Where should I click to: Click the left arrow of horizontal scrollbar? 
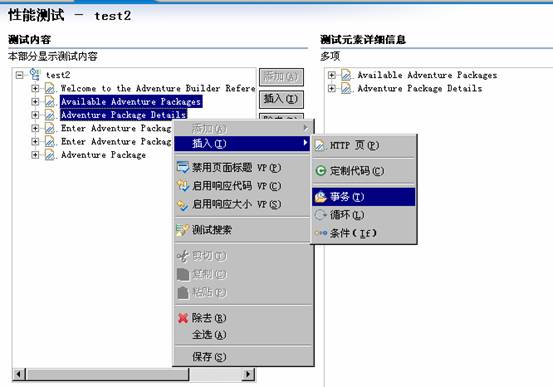19,374
